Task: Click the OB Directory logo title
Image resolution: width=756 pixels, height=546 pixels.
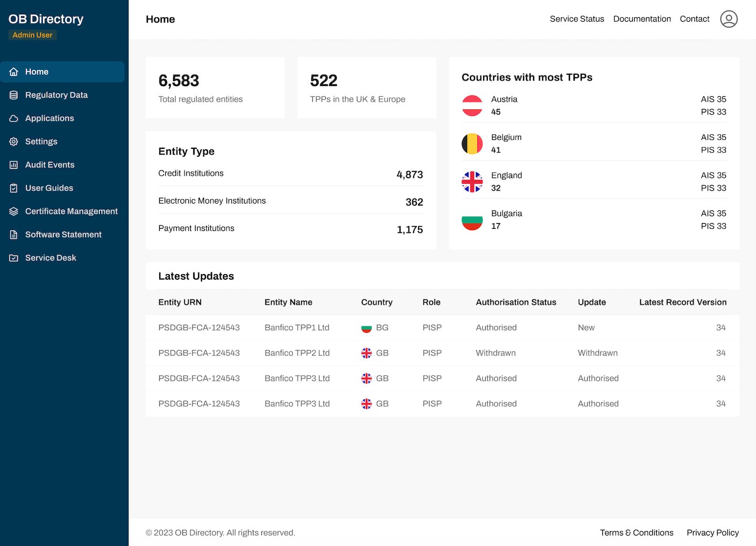Action: click(46, 19)
